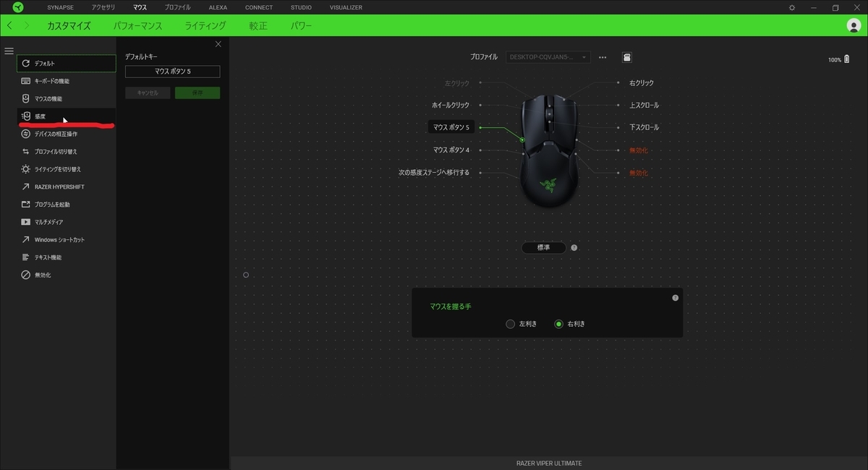Open 較正 sub-tab

point(258,25)
